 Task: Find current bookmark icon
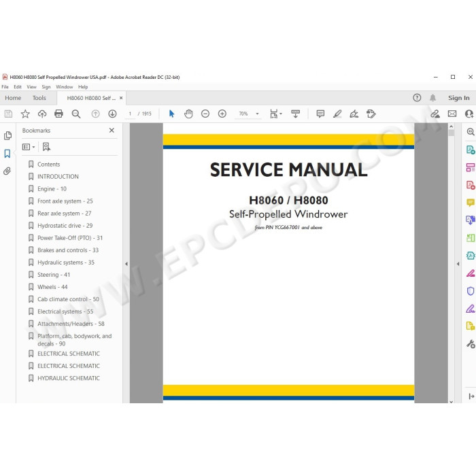(x=46, y=147)
